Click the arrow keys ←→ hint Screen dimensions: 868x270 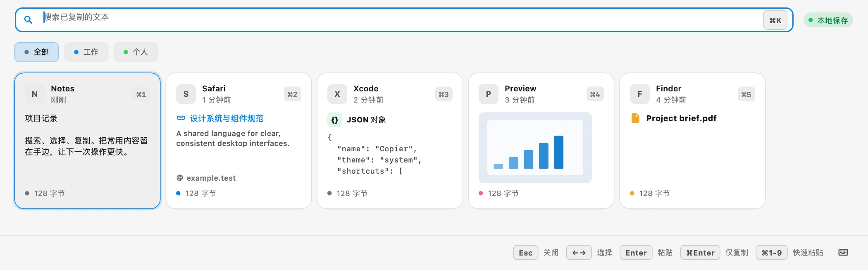pyautogui.click(x=579, y=253)
